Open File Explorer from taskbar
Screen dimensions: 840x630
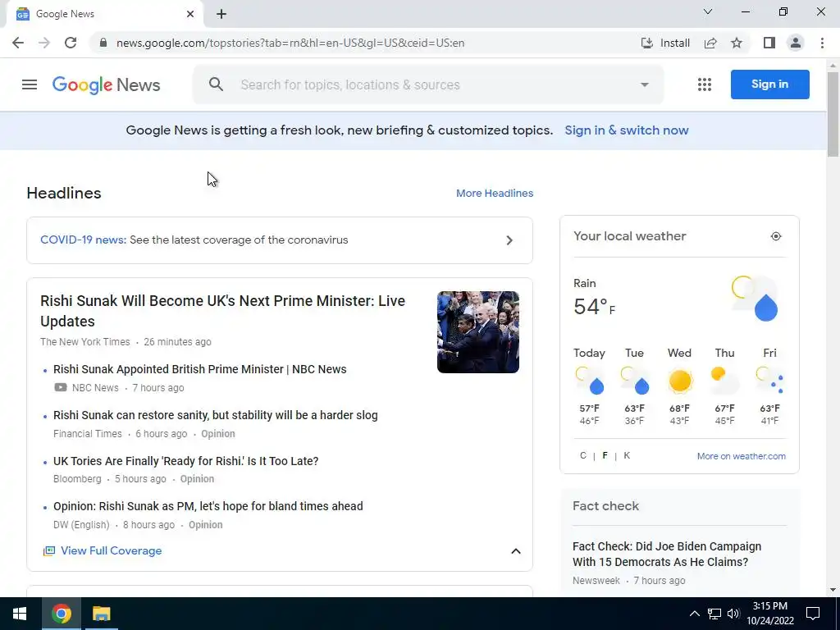coord(101,614)
